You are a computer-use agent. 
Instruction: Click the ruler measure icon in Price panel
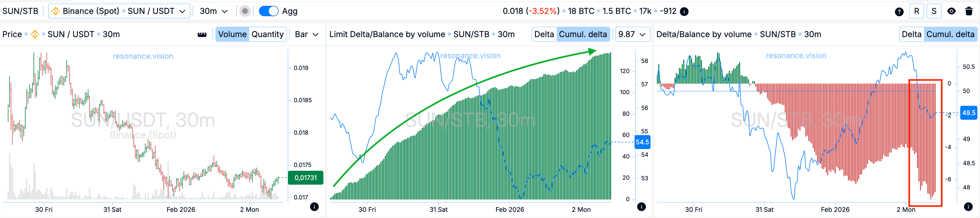(202, 34)
